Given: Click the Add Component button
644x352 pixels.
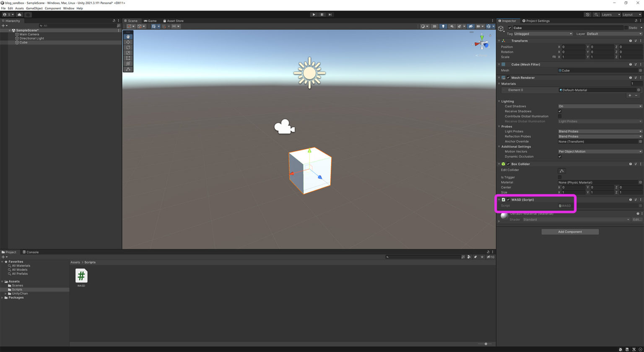Looking at the screenshot, I should [570, 232].
